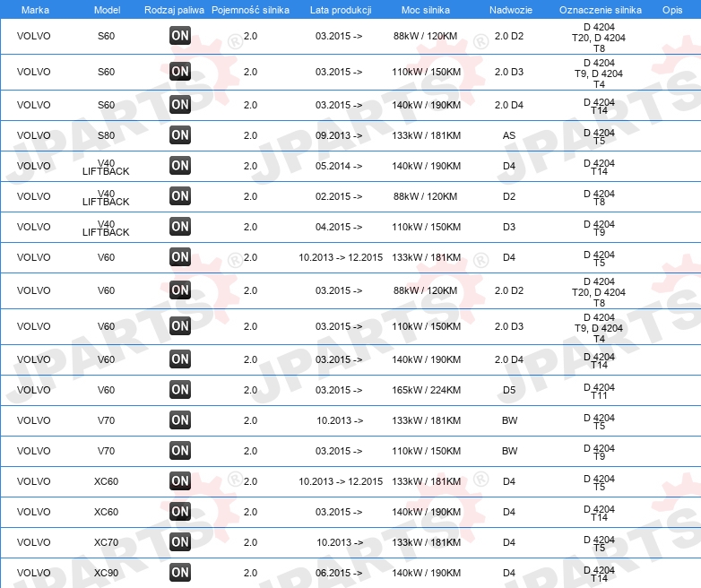Click ON icon for V60 110kW row

coord(180,326)
